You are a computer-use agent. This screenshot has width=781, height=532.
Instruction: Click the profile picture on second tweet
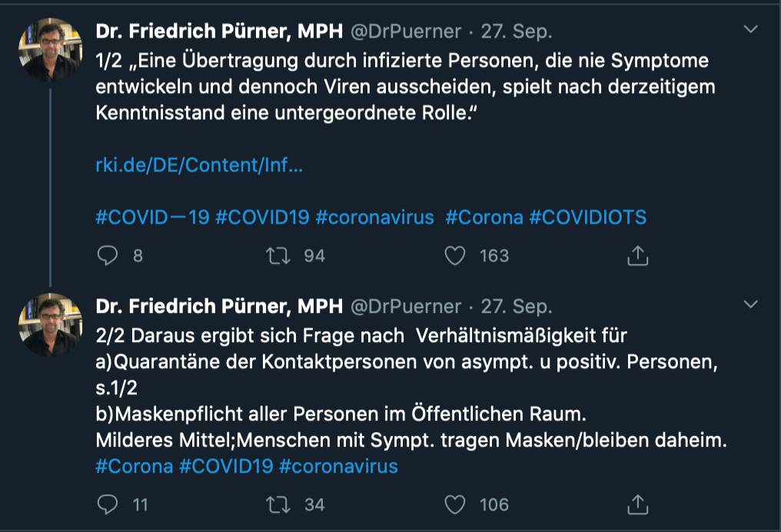(51, 324)
